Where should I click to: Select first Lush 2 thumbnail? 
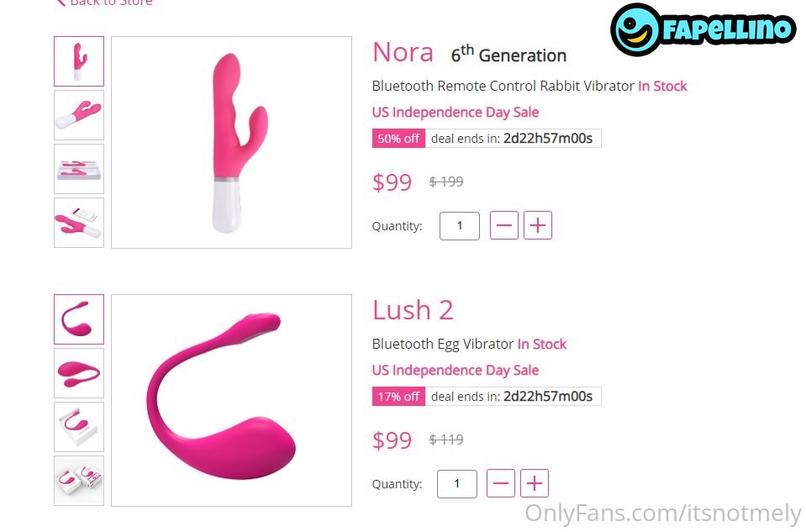[79, 319]
